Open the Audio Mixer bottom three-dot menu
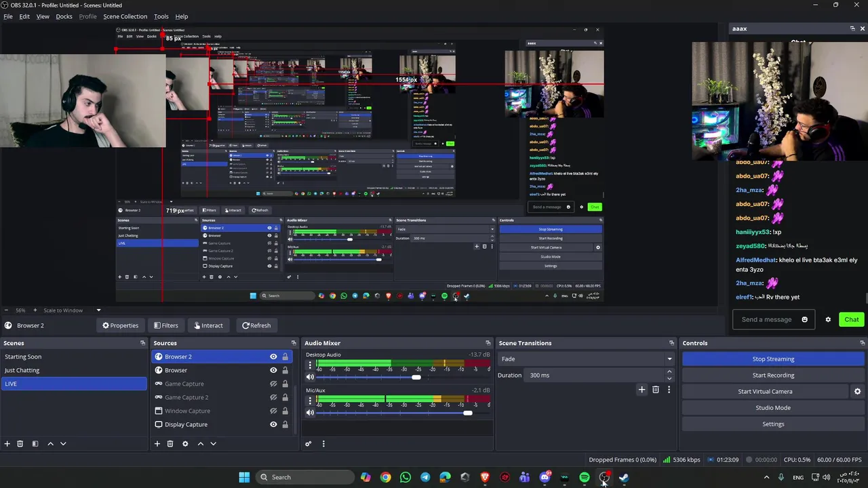This screenshot has height=488, width=868. pos(323,443)
